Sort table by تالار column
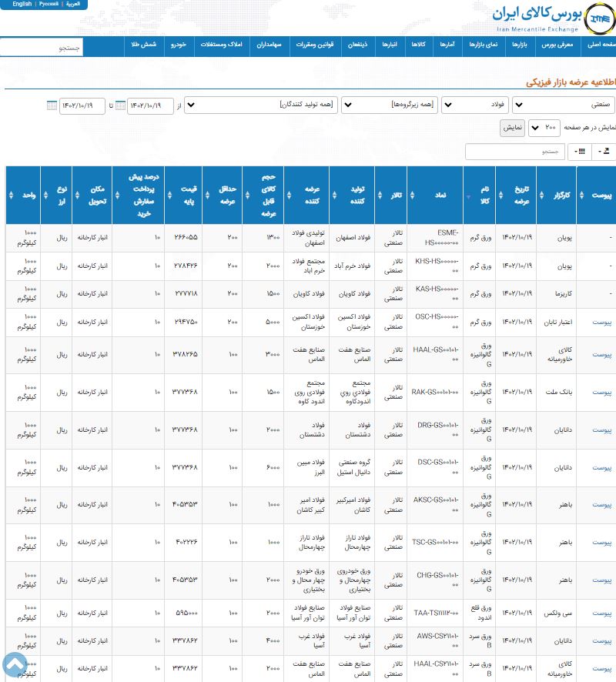The width and height of the screenshot is (616, 682). point(380,196)
